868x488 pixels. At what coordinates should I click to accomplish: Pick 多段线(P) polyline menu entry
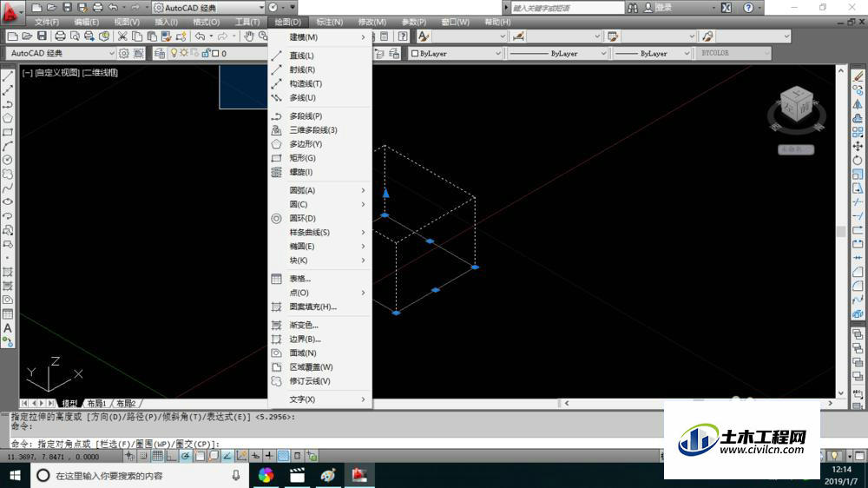[x=319, y=115]
